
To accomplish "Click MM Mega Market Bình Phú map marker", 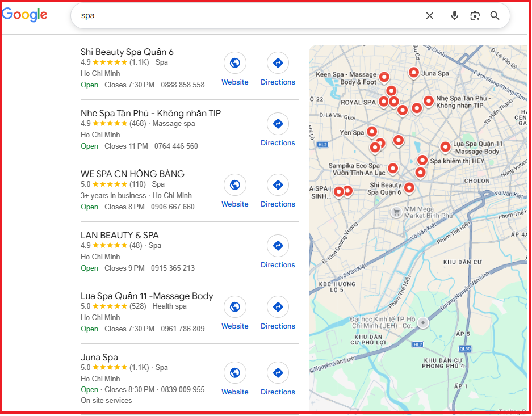I will click(397, 212).
